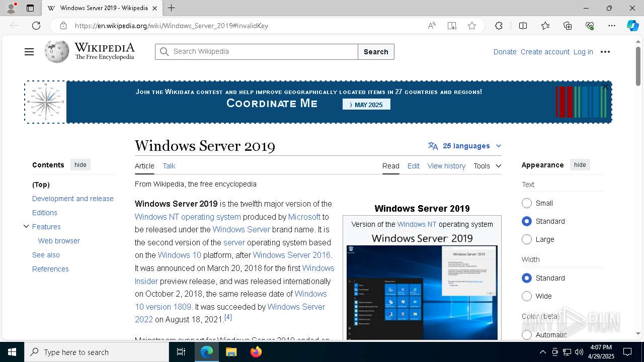Open Wikipedia main hamburger menu
This screenshot has height=362, width=644.
(29, 52)
